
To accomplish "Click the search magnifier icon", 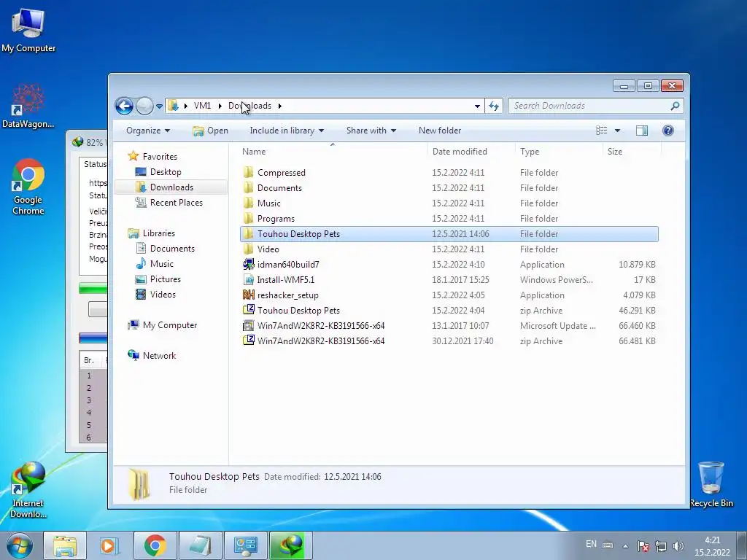I will point(675,106).
